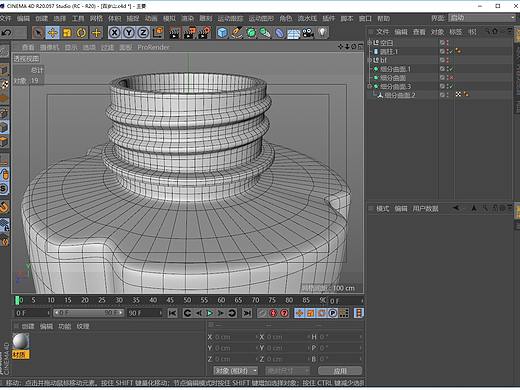Open render settings clapperboard with gear
Viewport: 520px width, 390px height.
click(x=204, y=33)
